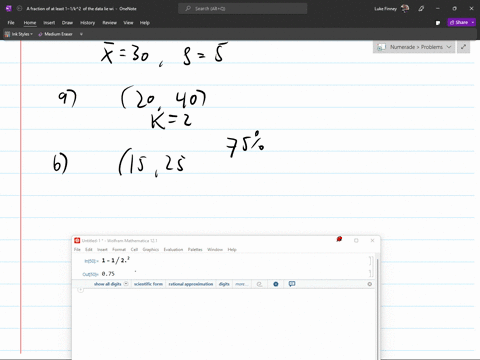Select the Medium Eraser tool

click(55, 34)
